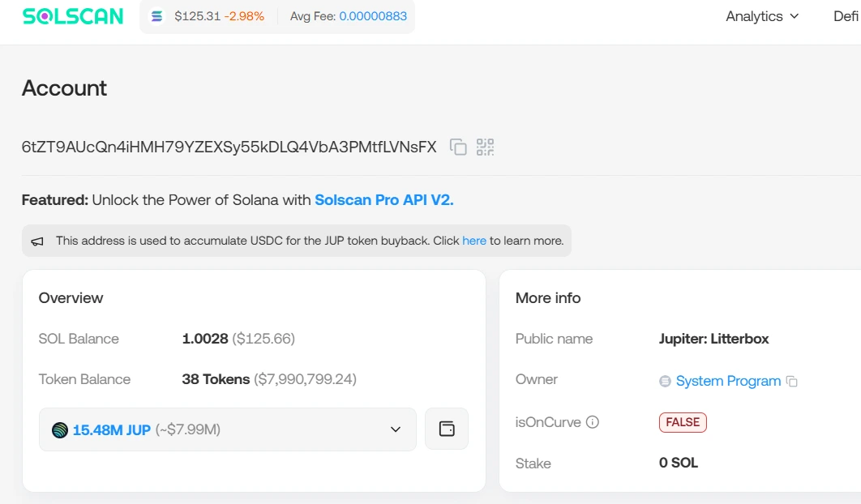Click the Jupiter: Litterbox public name
861x504 pixels.
713,339
